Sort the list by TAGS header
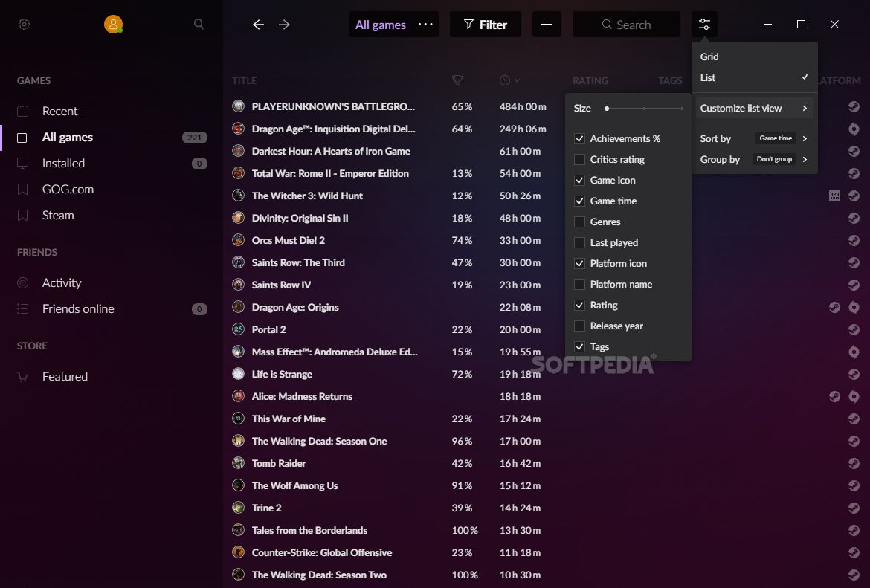Image resolution: width=870 pixels, height=588 pixels. click(x=670, y=80)
